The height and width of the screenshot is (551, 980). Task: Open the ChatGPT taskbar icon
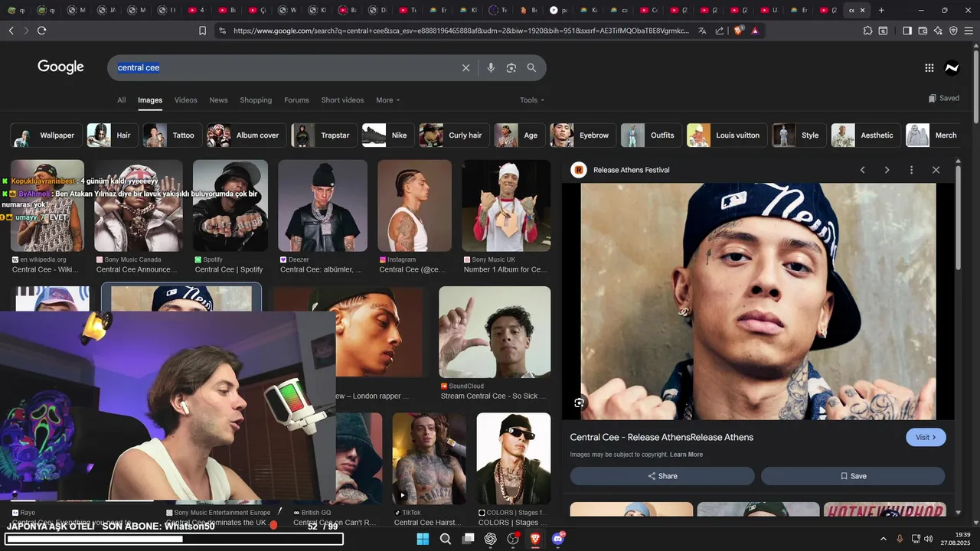tap(491, 539)
